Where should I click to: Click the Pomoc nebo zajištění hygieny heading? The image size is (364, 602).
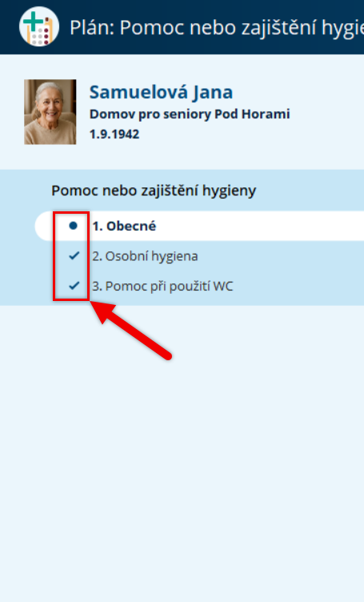click(154, 191)
